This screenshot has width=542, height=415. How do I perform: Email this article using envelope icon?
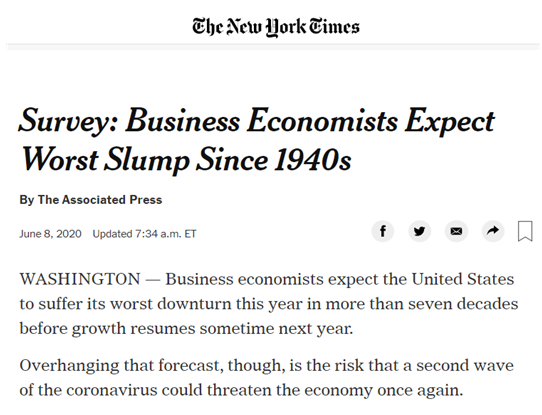[456, 231]
